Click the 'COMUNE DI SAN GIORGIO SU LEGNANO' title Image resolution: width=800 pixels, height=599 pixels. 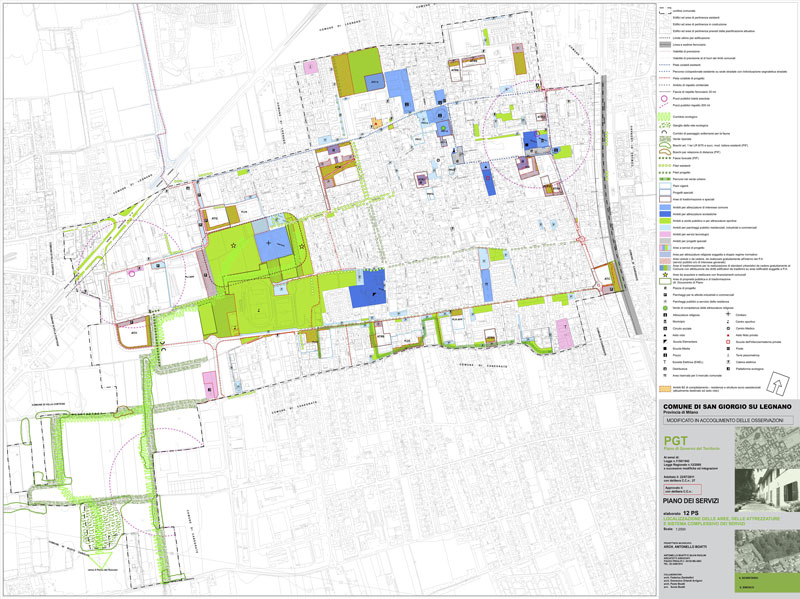coord(727,407)
